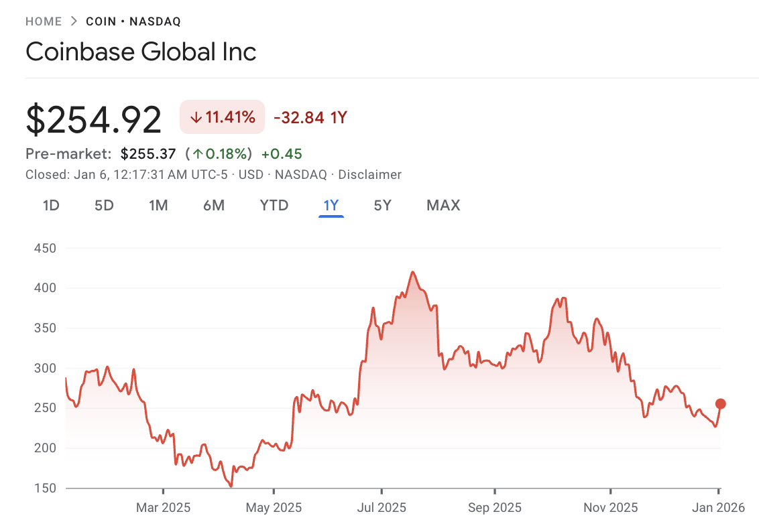Select the MAX time range
This screenshot has height=532, width=759.
pyautogui.click(x=443, y=206)
